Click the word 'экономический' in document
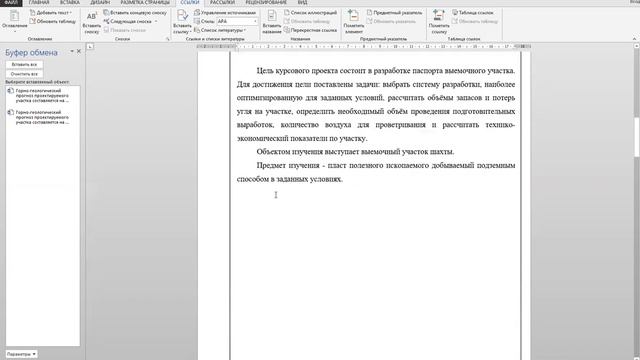Image resolution: width=640 pixels, height=360 pixels. coord(262,138)
